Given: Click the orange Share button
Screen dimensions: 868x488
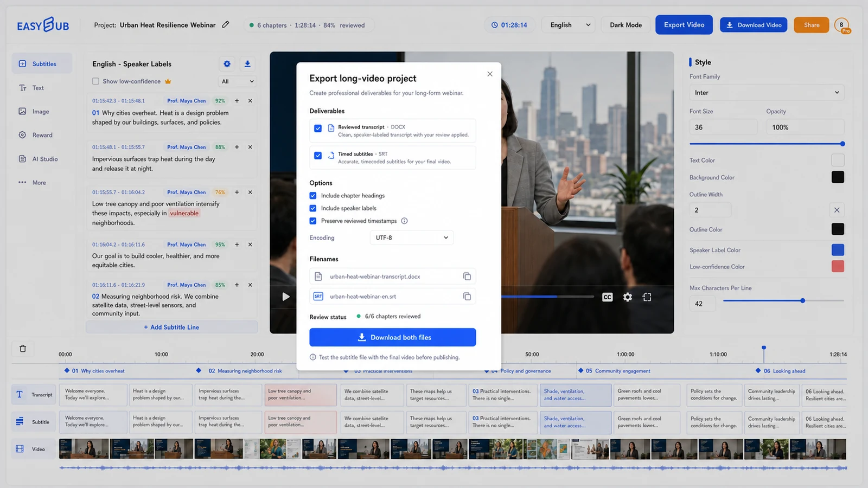Looking at the screenshot, I should click(x=812, y=25).
